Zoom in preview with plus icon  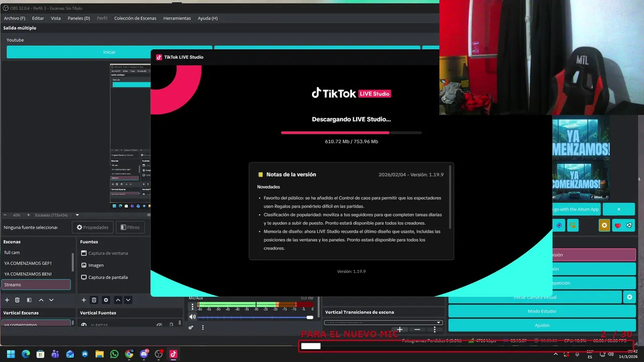click(29, 215)
